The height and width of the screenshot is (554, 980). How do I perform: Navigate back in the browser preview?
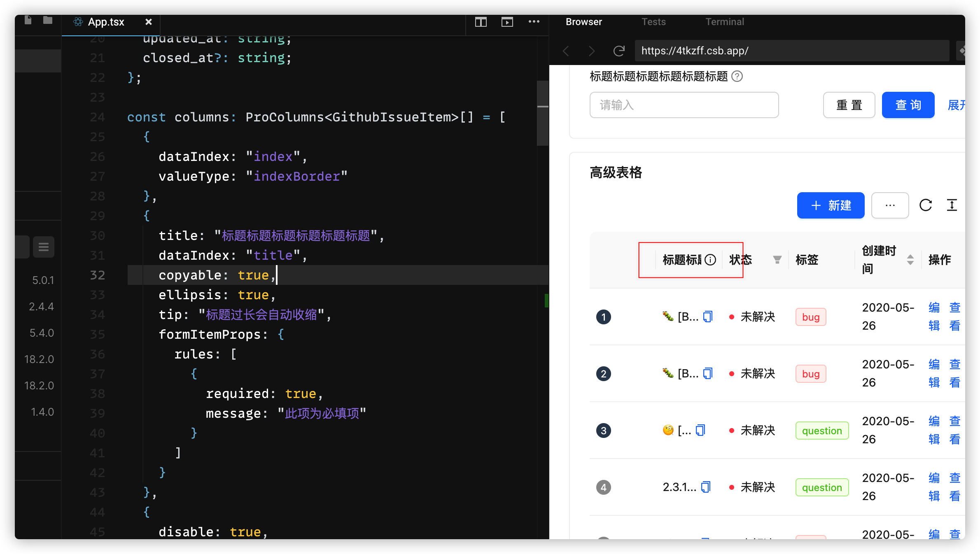[x=566, y=51]
